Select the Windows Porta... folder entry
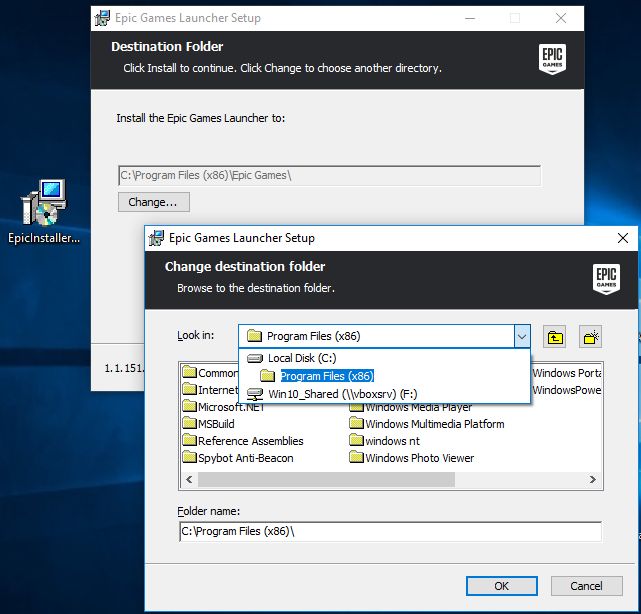Image resolution: width=641 pixels, height=614 pixels. (x=567, y=373)
